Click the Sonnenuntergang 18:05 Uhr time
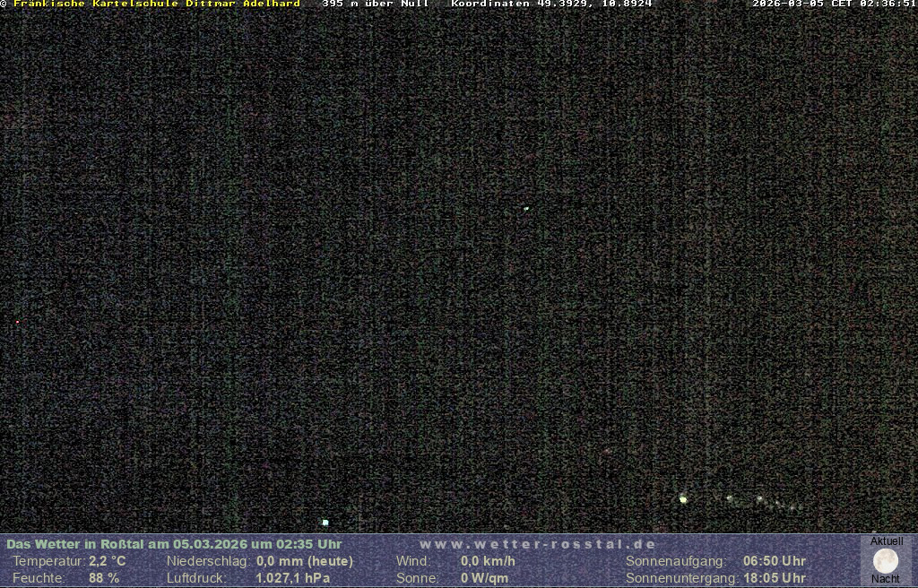 click(774, 578)
